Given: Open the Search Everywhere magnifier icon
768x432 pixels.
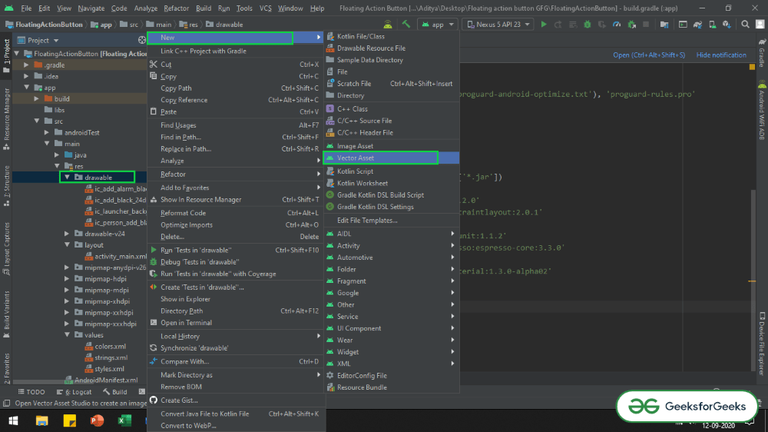Looking at the screenshot, I should click(x=745, y=24).
